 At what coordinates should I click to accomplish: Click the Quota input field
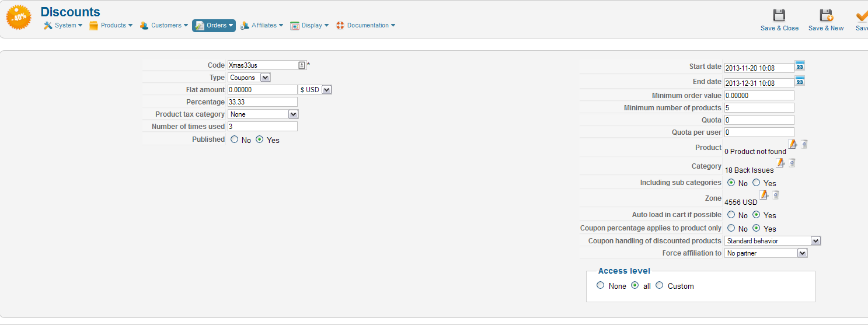pyautogui.click(x=759, y=120)
